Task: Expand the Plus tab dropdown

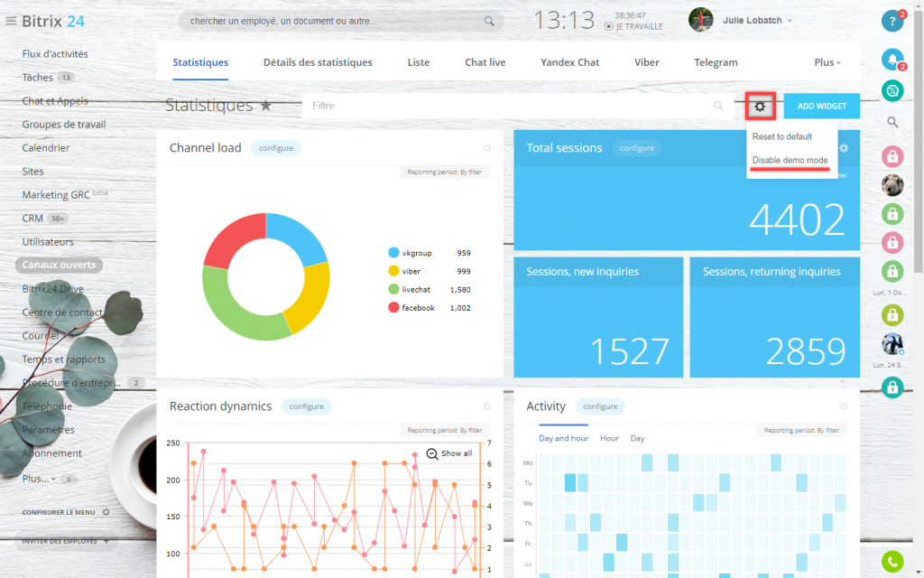Action: [x=827, y=62]
